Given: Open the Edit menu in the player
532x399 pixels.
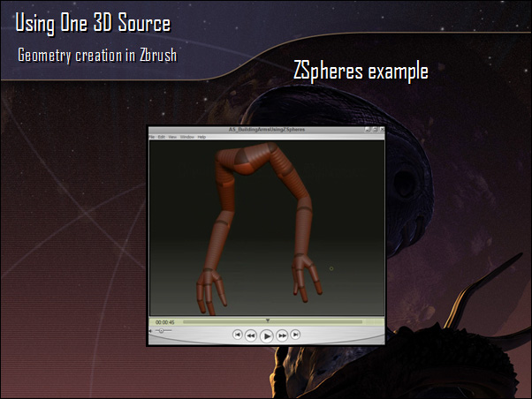Looking at the screenshot, I should [x=161, y=137].
